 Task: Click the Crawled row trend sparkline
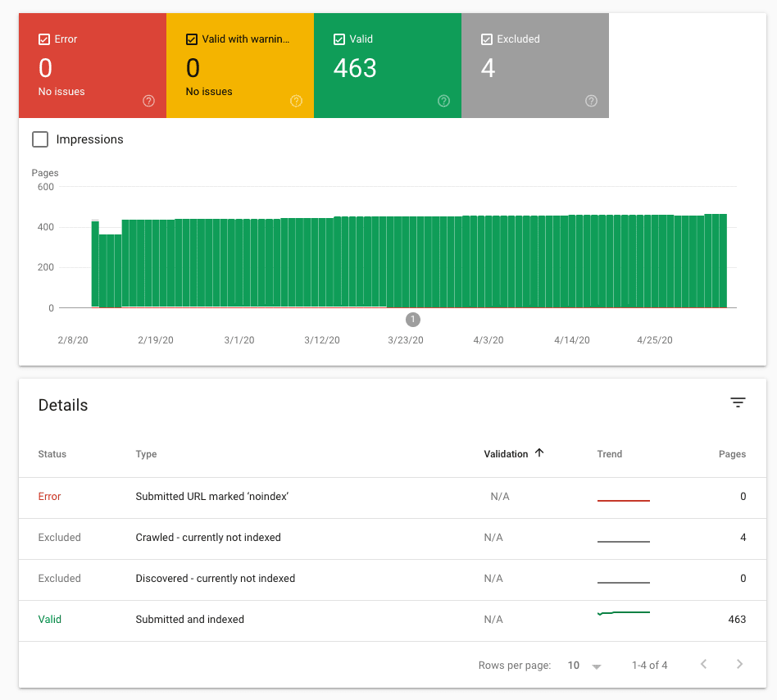[x=624, y=542]
